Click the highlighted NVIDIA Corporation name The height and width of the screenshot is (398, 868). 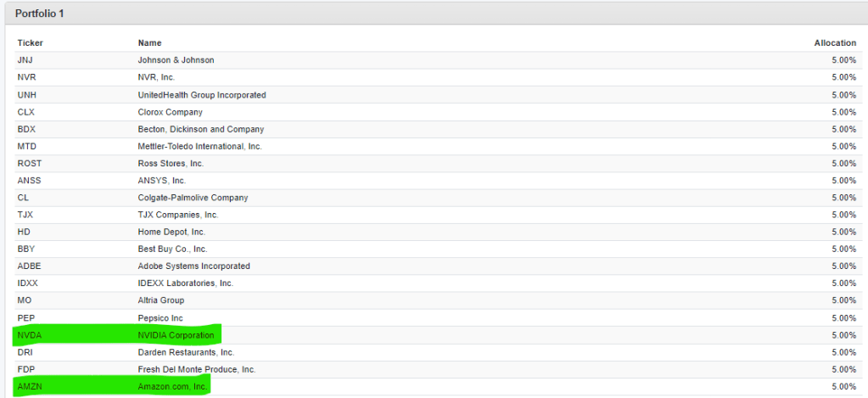click(x=176, y=335)
